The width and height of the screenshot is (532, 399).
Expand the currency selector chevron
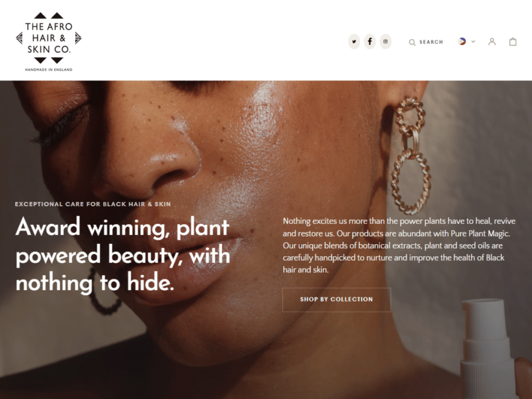pos(473,42)
